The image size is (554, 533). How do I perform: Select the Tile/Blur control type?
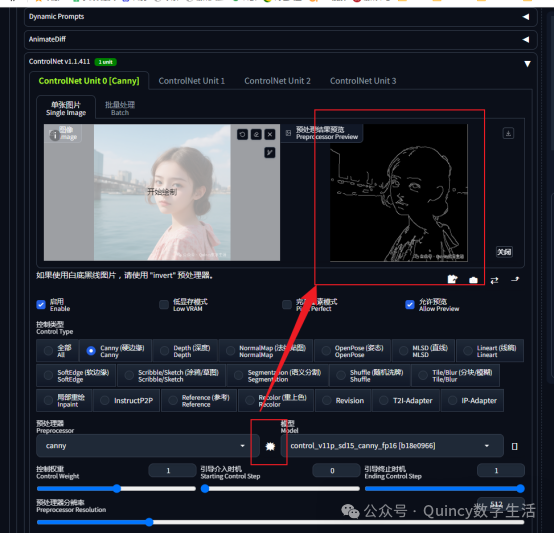click(x=456, y=375)
